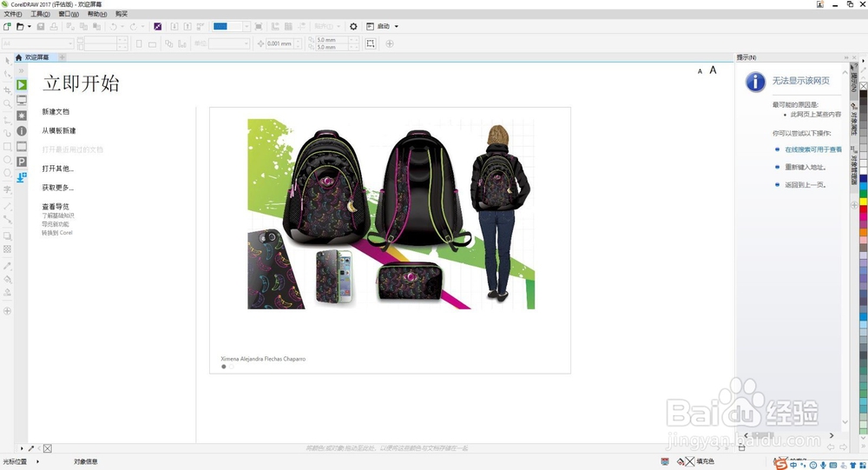Open the zoom level dropdown

tap(247, 27)
